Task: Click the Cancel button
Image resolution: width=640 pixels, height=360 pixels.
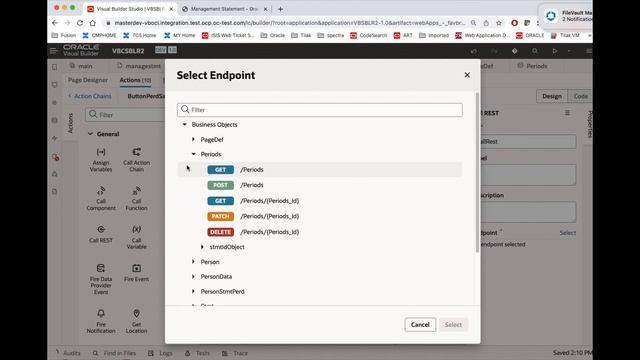Action: point(420,324)
